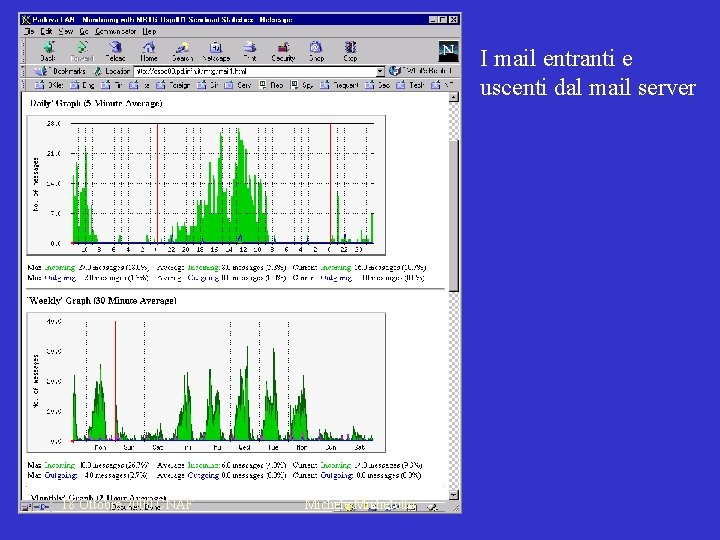720x540 pixels.
Task: Open the Conv personal toolbar folder
Action: pos(238,85)
